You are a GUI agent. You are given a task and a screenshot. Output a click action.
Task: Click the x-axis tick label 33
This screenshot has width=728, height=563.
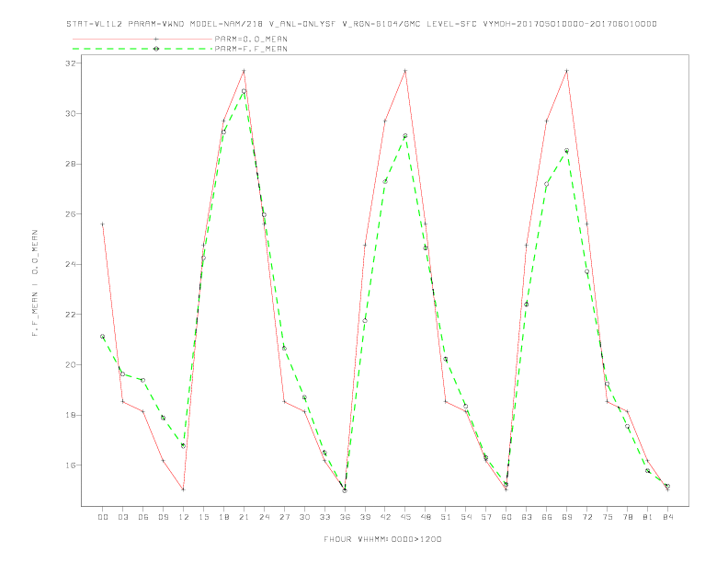324,517
